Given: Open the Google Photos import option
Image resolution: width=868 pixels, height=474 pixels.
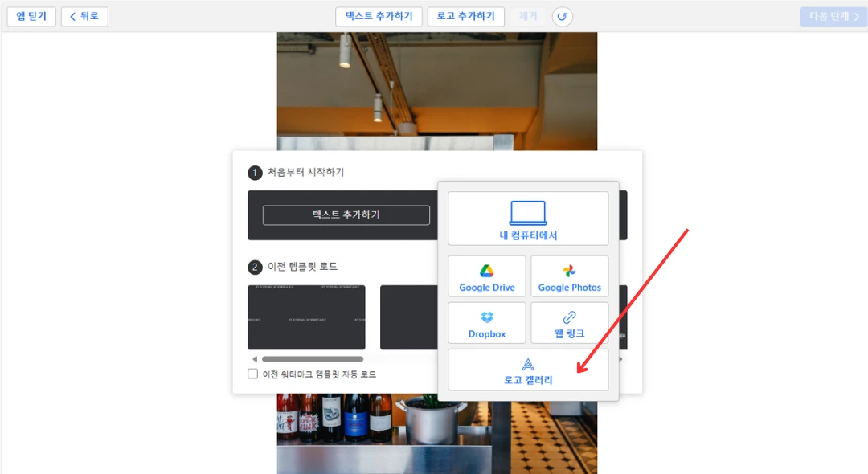Looking at the screenshot, I should [x=569, y=276].
